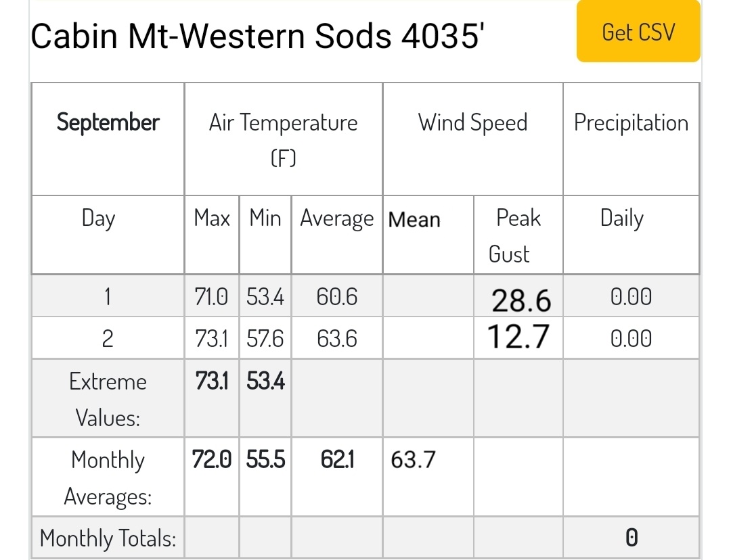The image size is (731, 560).
Task: Click the 73.1 extreme max value
Action: pyautogui.click(x=212, y=381)
